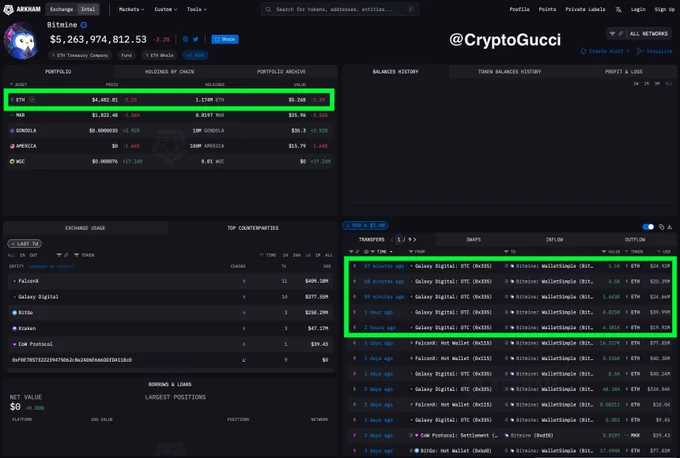Select the ALL direction filter in counterparties

pos(11,255)
